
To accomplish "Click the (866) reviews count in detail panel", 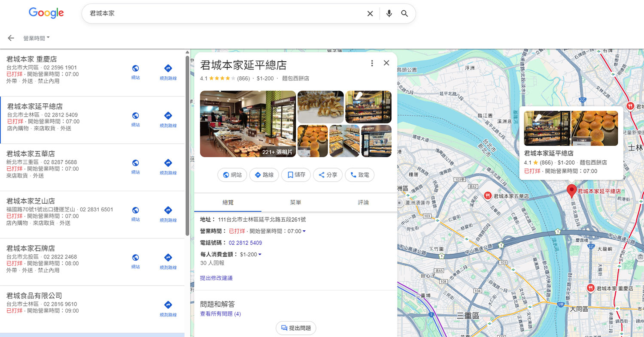I will pos(243,78).
